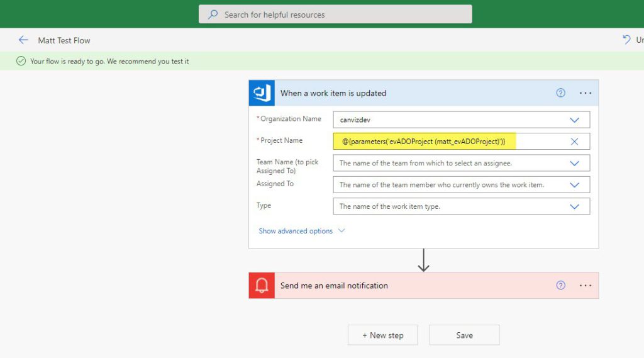Expand the Type dropdown
Screen dimensions: 644x358
pyautogui.click(x=574, y=206)
